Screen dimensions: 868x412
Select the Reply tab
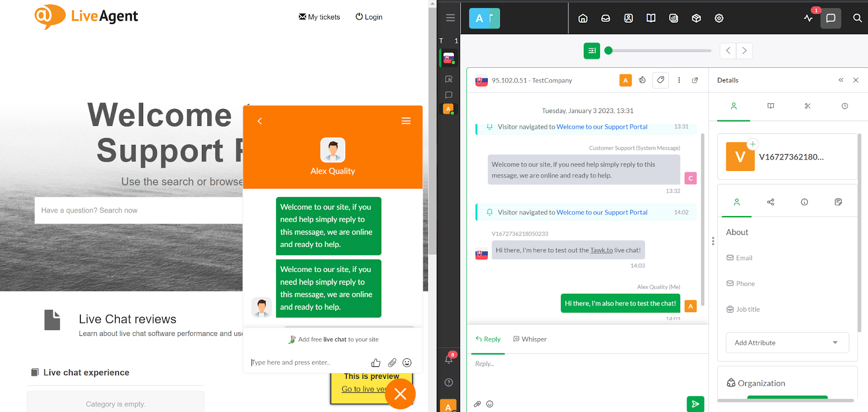coord(488,339)
